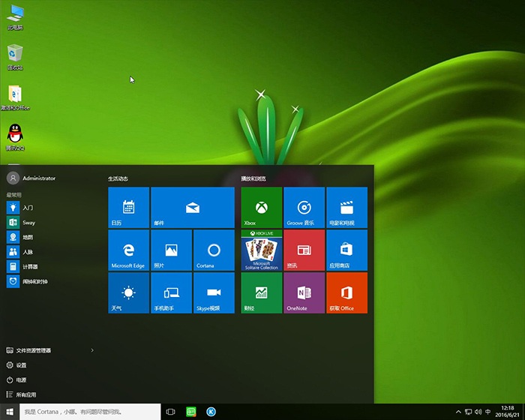Viewport: 525px width, 420px height.
Task: Open the Microsoft Edge tile
Action: tap(128, 250)
